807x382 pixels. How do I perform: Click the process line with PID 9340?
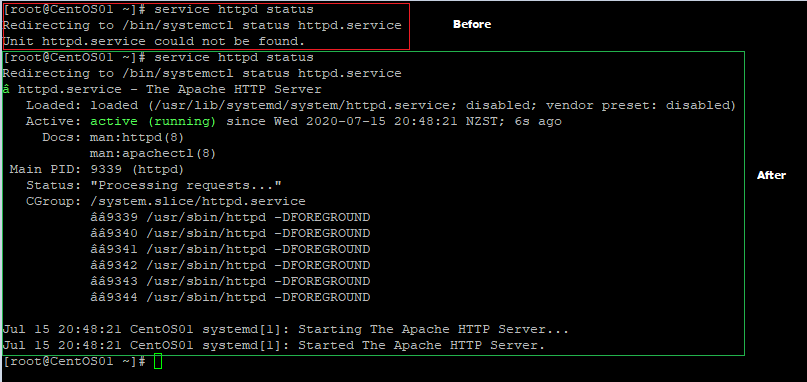pos(230,233)
